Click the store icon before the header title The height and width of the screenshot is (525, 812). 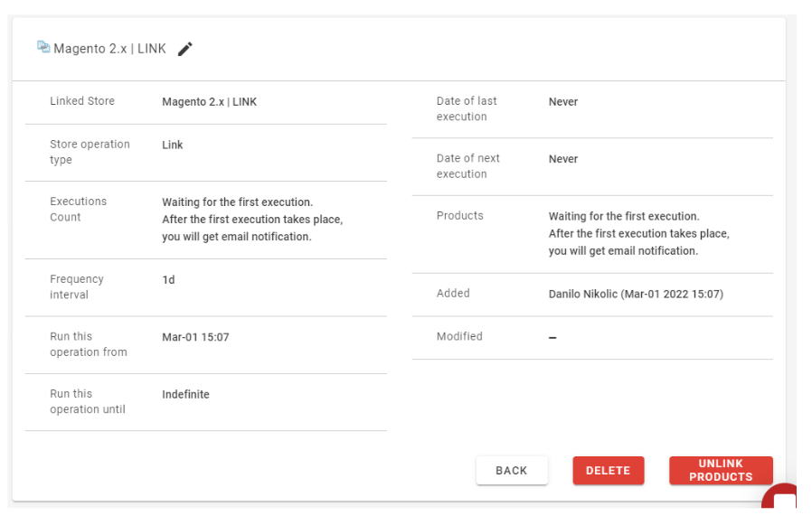[x=43, y=47]
